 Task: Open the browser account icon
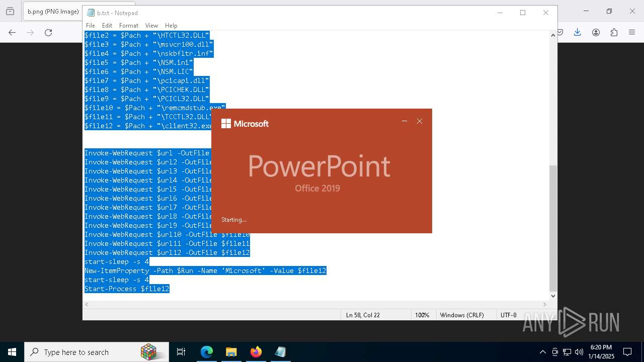point(596,32)
